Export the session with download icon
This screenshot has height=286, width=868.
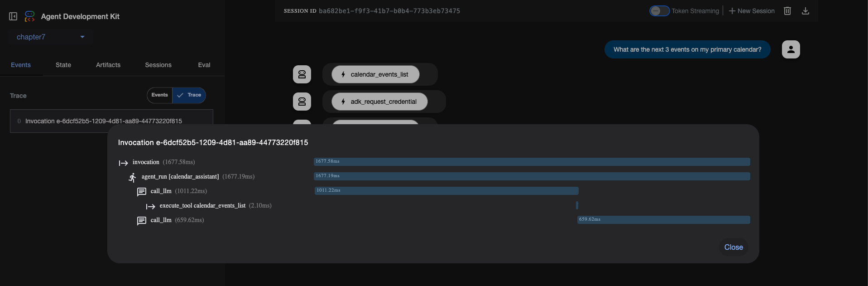[806, 11]
